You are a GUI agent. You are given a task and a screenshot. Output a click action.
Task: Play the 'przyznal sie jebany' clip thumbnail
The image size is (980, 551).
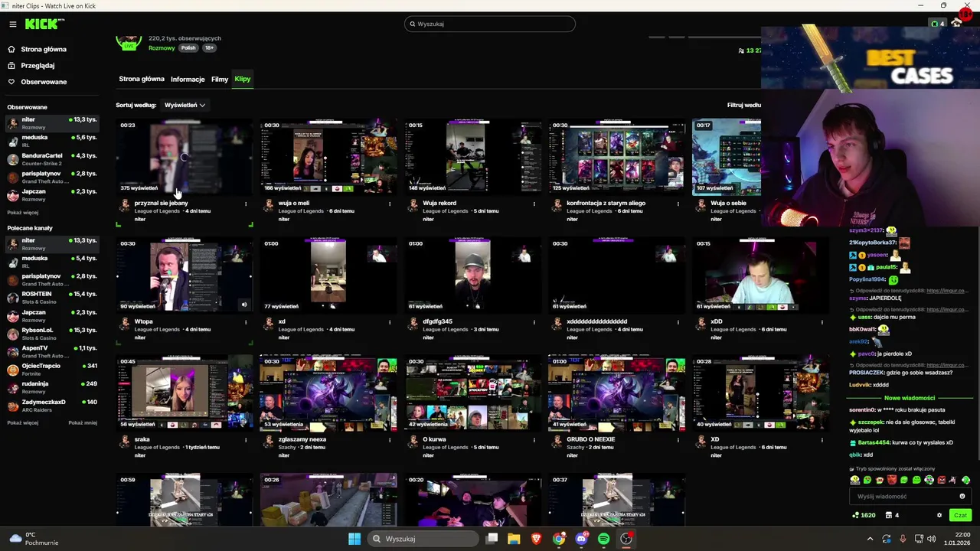point(185,157)
